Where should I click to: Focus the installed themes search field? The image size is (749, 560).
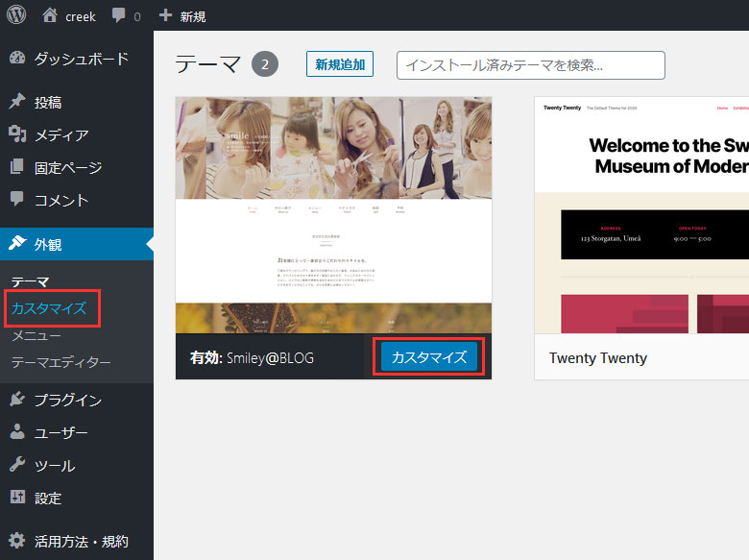pos(530,65)
